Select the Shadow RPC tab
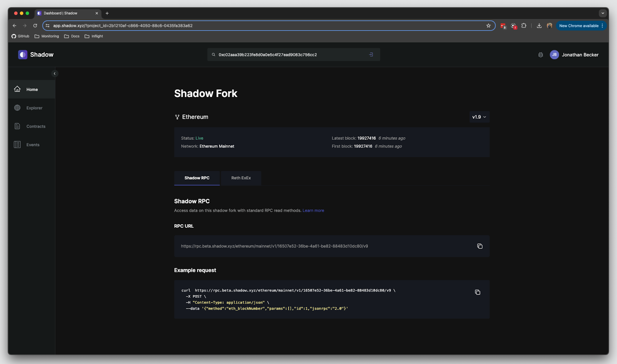This screenshot has width=617, height=364. (197, 178)
